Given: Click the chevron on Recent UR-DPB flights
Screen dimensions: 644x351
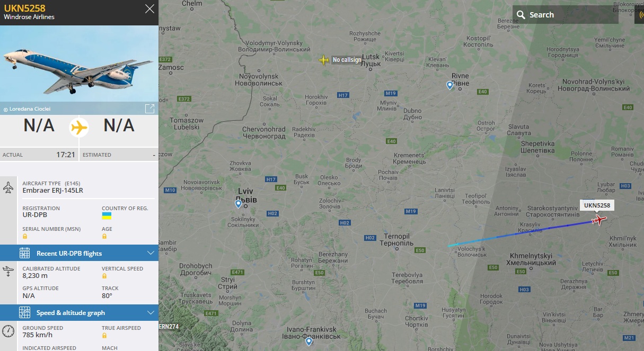Looking at the screenshot, I should [151, 253].
